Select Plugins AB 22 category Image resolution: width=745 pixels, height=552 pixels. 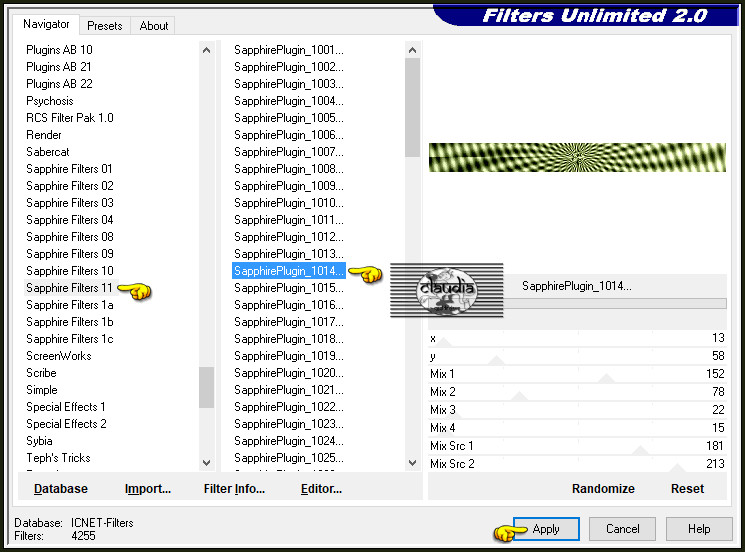pos(59,84)
